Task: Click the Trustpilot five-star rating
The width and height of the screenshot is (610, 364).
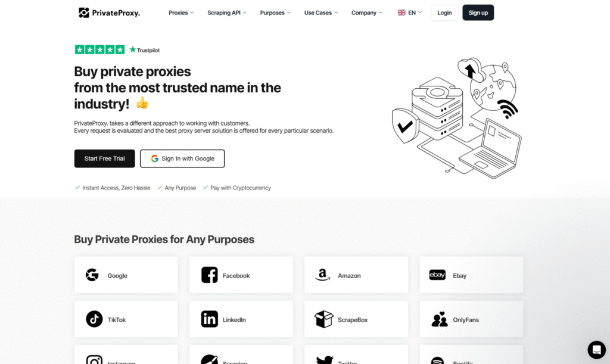Action: [99, 49]
